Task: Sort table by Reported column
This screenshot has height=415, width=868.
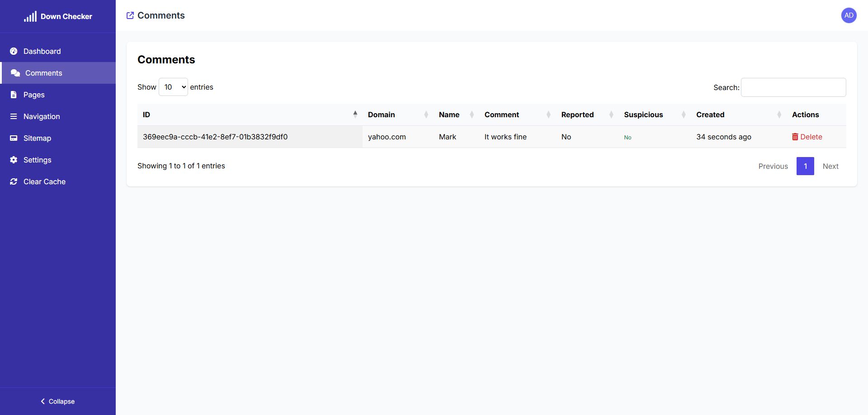Action: click(587, 114)
